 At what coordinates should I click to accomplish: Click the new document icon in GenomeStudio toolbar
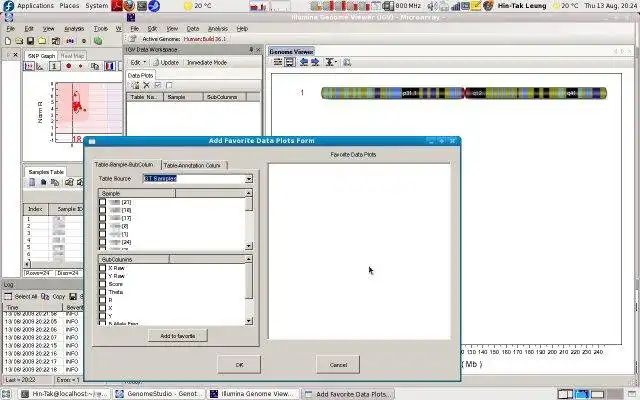click(8, 41)
